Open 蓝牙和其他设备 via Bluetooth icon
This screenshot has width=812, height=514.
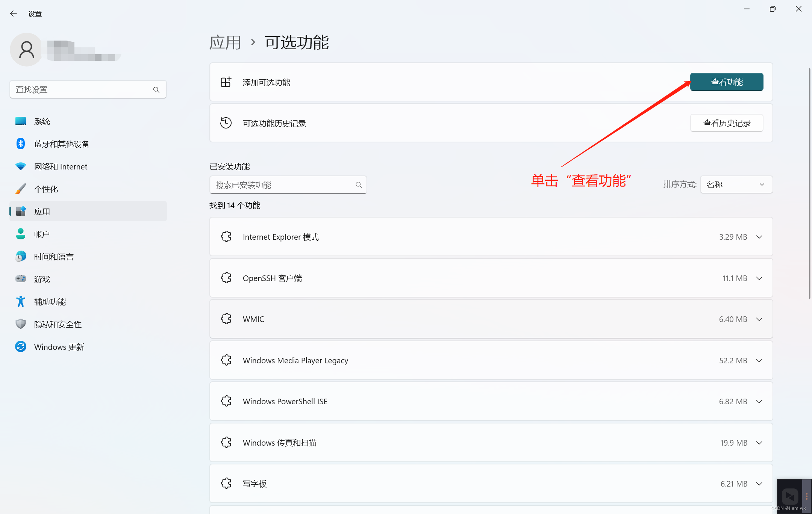(x=21, y=144)
